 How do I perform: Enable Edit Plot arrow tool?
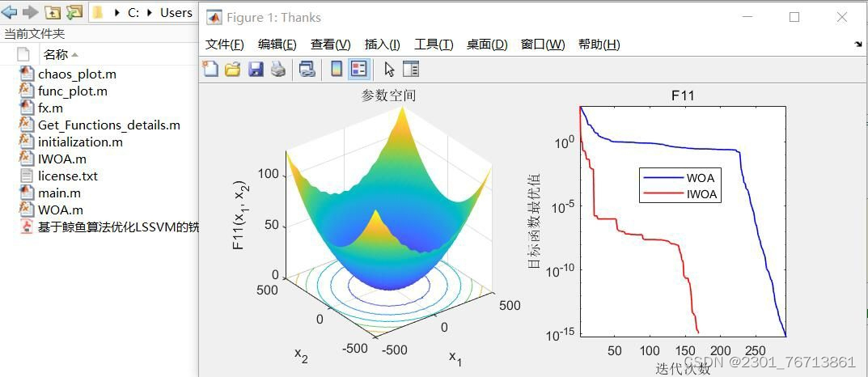click(390, 69)
